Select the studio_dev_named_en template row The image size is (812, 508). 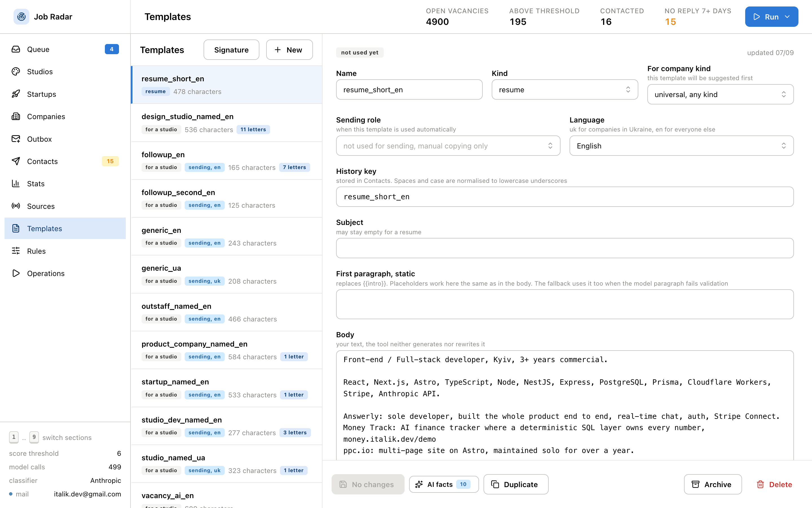click(226, 426)
